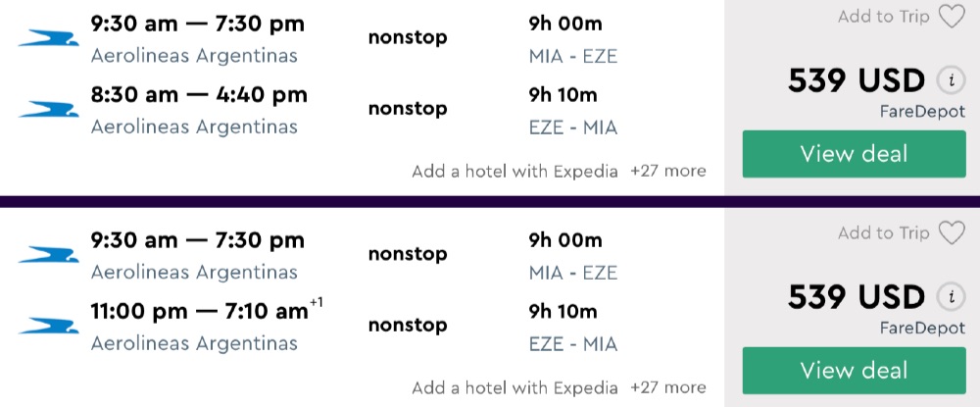Click Add to Trip text on first result
This screenshot has height=407, width=980.
(x=883, y=17)
